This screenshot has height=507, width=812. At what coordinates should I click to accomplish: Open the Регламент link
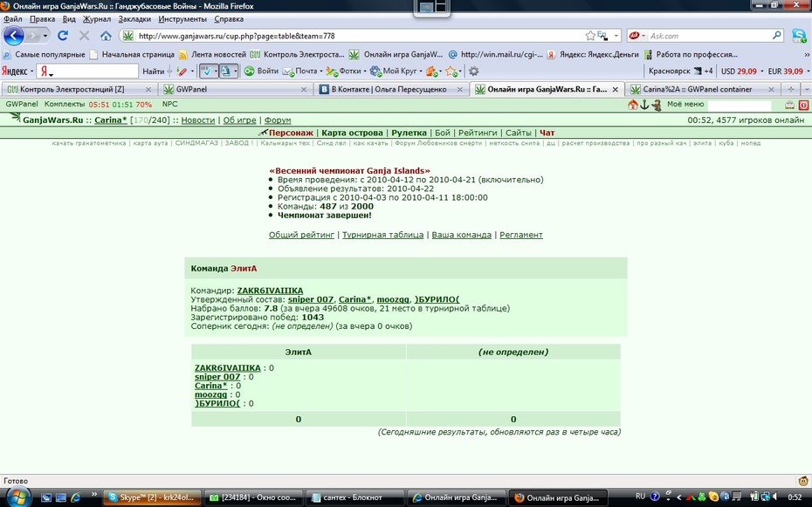tap(521, 235)
